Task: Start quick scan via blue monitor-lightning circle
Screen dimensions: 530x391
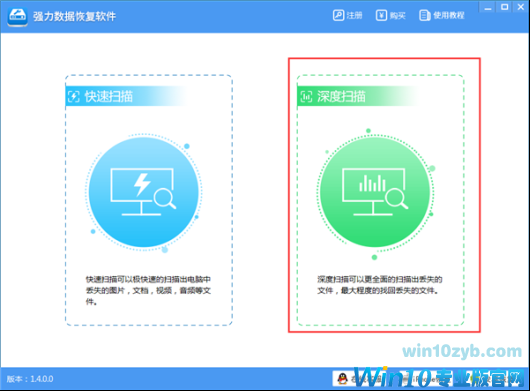Action: tap(144, 192)
